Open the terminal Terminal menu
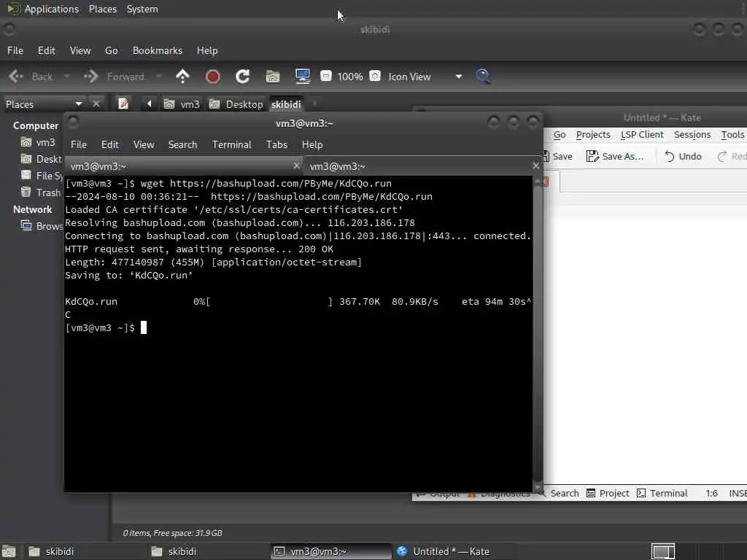Screen dimensions: 747x560 coord(231,144)
